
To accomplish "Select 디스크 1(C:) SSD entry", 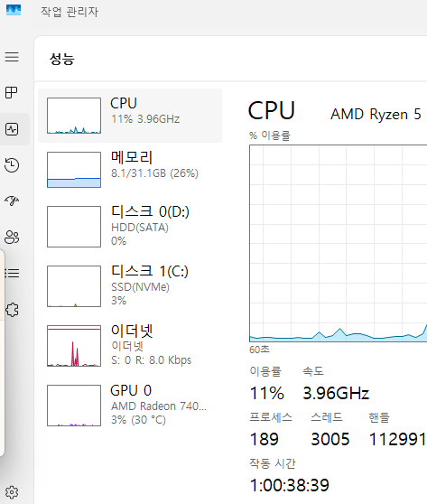I will tap(130, 286).
